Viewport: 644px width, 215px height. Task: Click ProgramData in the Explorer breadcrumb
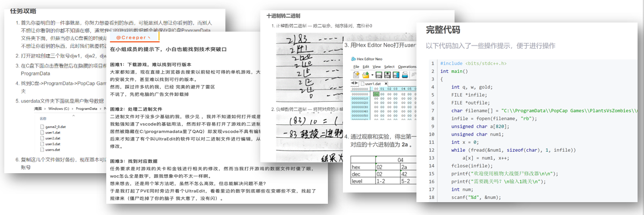click(85, 108)
